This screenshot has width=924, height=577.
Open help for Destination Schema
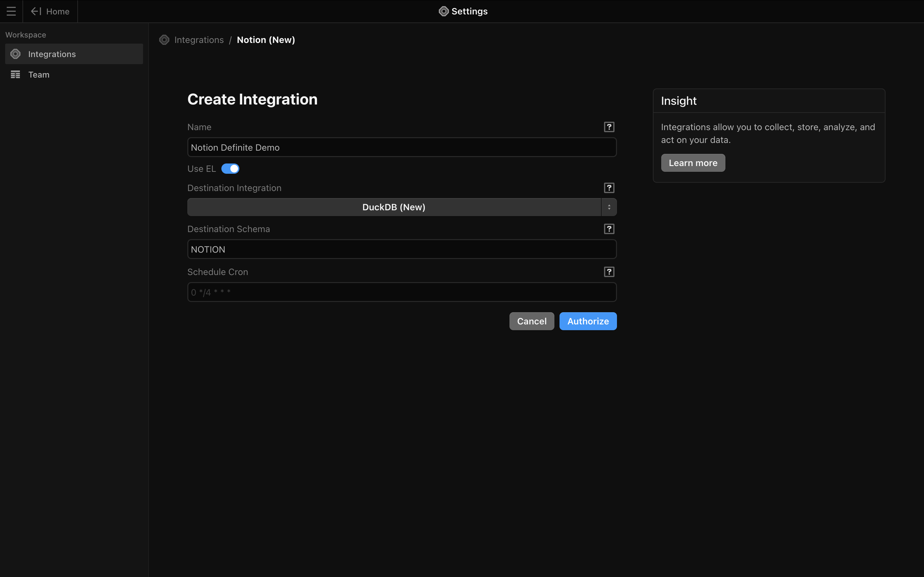pos(609,229)
